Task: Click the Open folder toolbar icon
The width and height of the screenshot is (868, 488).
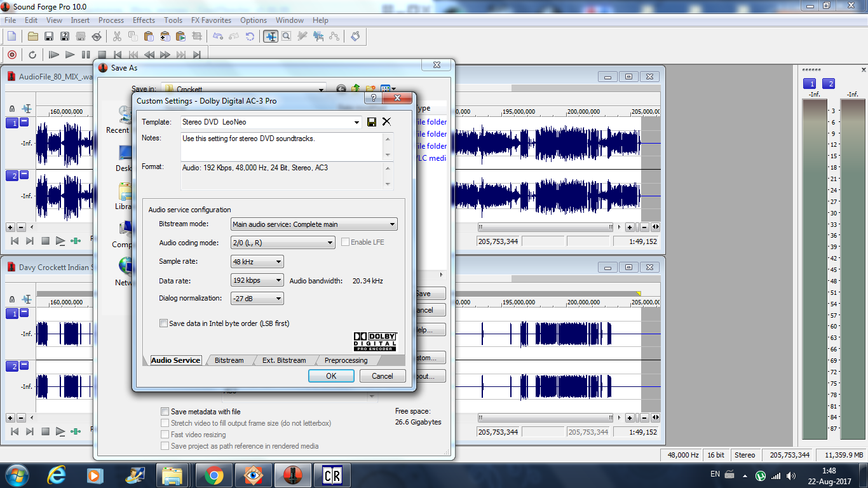Action: (x=33, y=36)
